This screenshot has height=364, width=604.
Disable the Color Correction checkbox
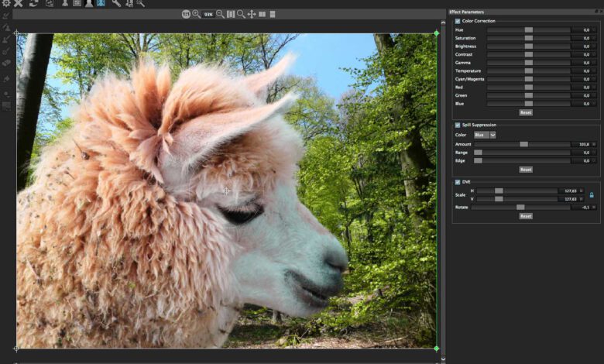point(458,21)
